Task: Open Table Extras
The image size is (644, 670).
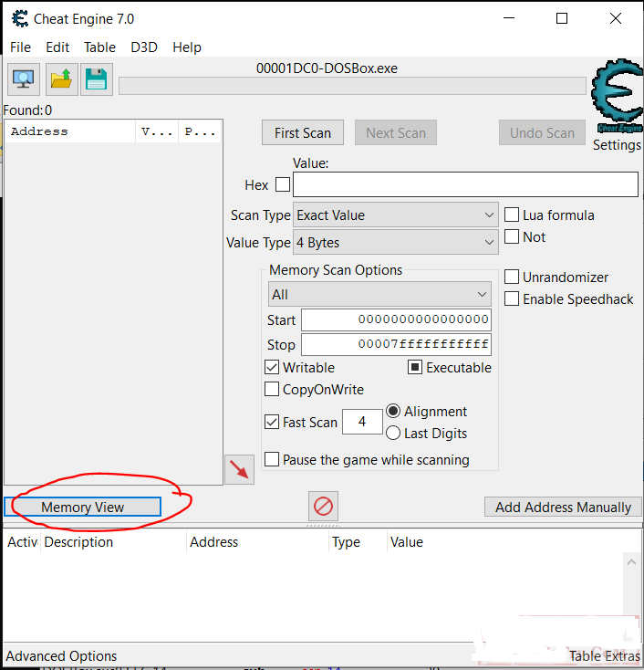Action: point(604,656)
